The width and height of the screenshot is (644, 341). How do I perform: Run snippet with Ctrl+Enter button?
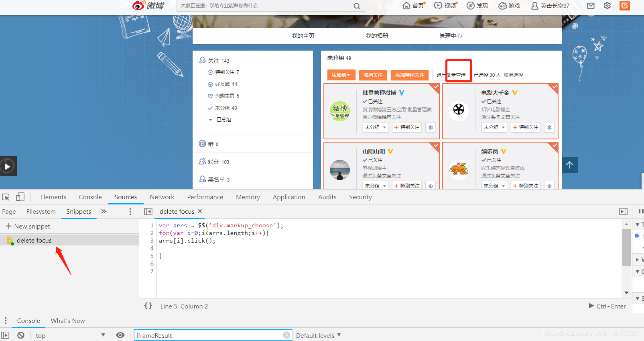[x=607, y=306]
